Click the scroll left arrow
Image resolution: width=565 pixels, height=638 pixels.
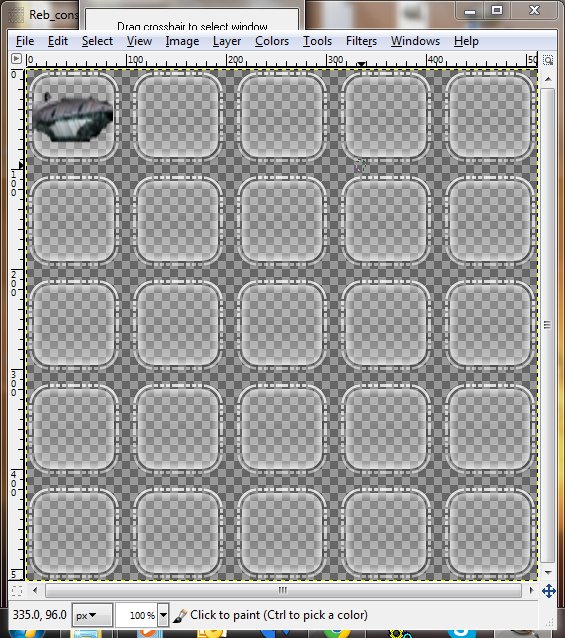[x=35, y=590]
